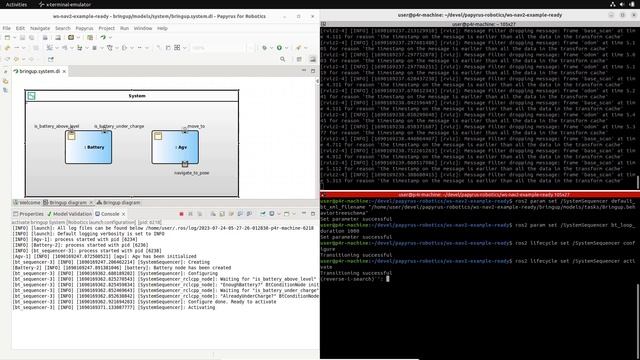Screen dimensions: 640x360
Task: Toggle show console when standard out changes
Action: 240,214
